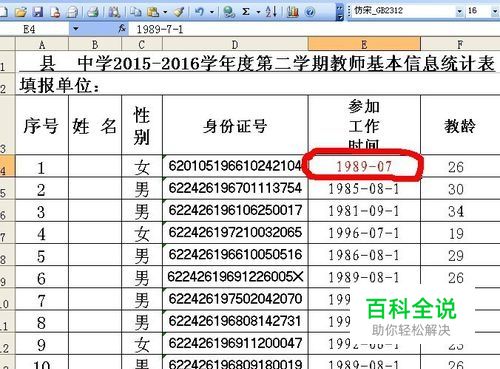Open the font name dropdown arrow
The image size is (500, 369).
(x=460, y=11)
